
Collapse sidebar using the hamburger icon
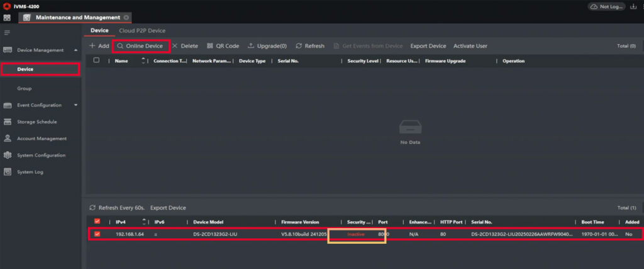(7, 32)
